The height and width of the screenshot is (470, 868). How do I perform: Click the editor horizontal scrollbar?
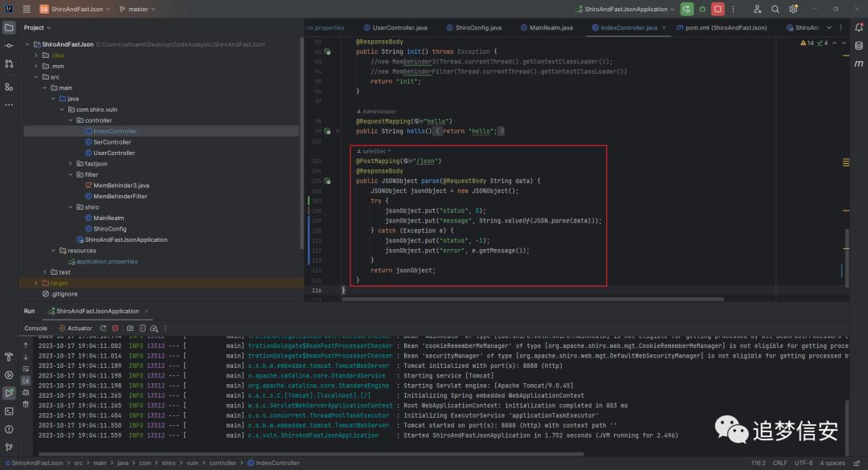click(533, 299)
